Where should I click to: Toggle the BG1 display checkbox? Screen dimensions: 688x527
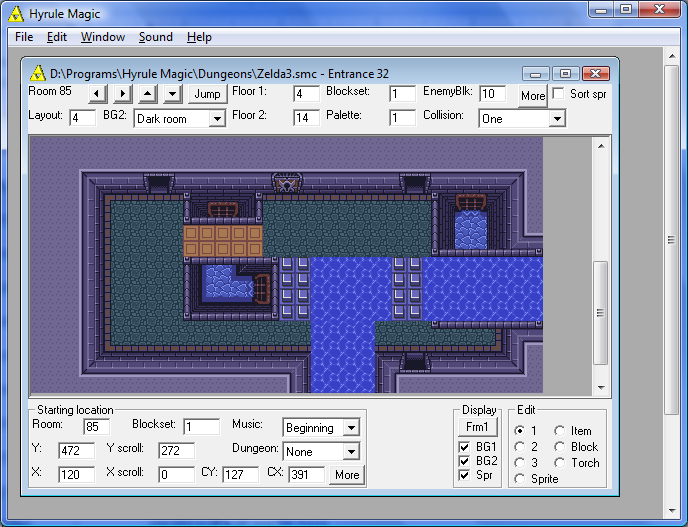coord(464,446)
